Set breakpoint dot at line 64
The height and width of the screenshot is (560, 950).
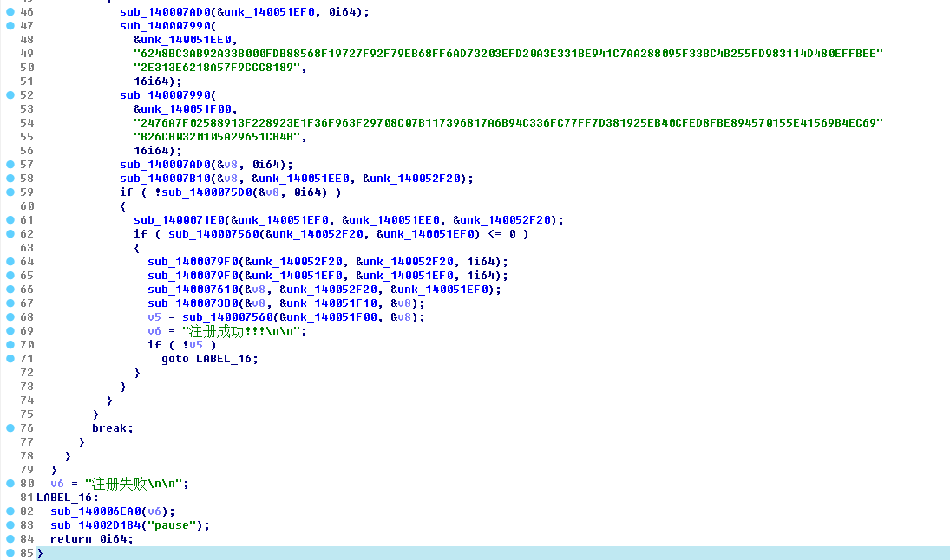click(x=10, y=262)
